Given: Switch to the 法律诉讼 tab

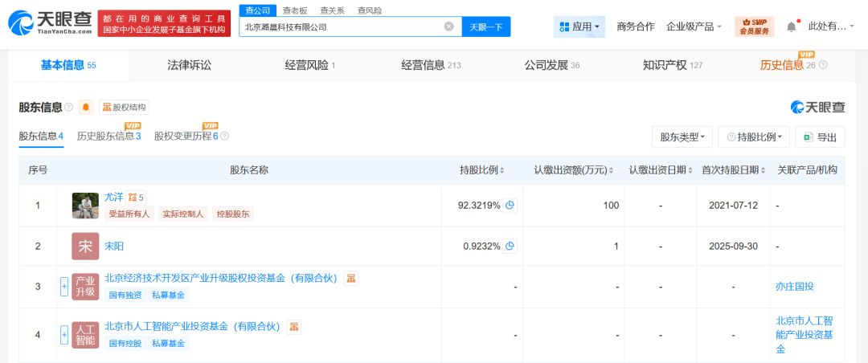Looking at the screenshot, I should [189, 65].
